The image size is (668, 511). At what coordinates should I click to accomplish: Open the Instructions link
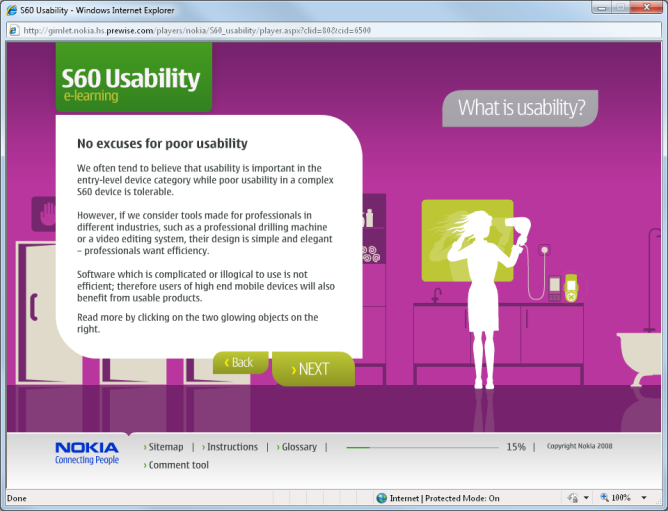click(x=230, y=447)
